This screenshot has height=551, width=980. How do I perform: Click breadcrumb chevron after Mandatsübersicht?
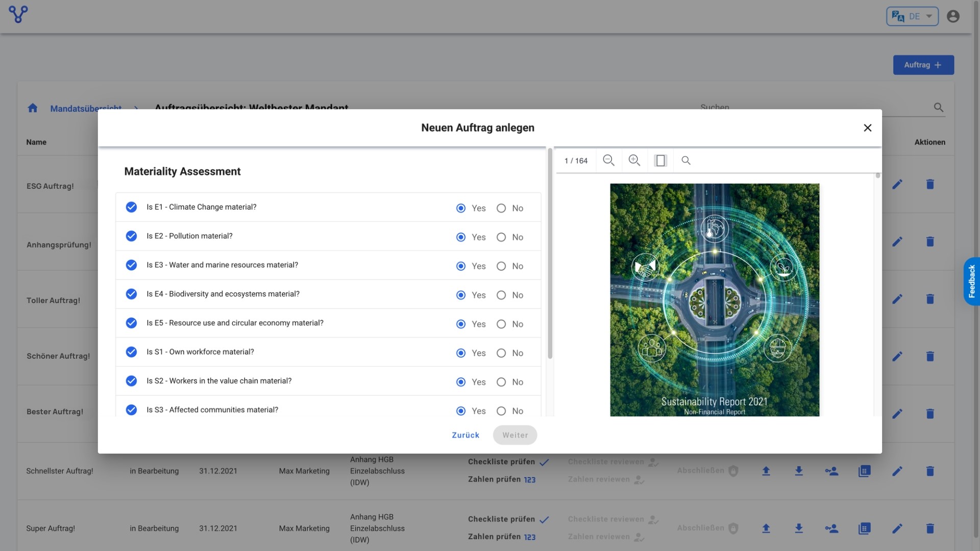click(136, 108)
